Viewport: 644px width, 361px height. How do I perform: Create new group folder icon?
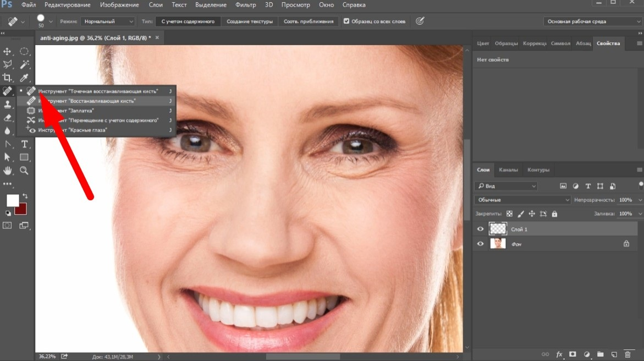pyautogui.click(x=600, y=354)
